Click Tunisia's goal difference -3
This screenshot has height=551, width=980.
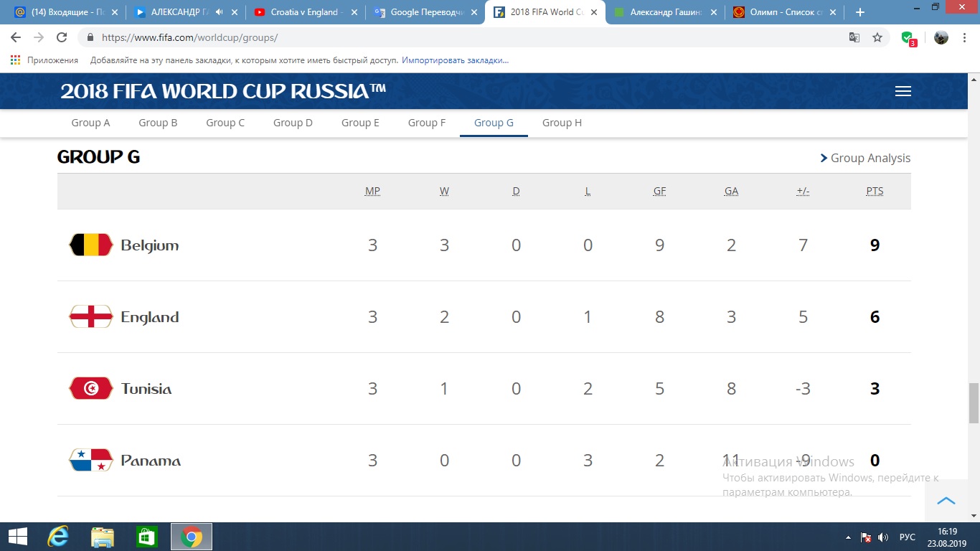[x=803, y=389]
